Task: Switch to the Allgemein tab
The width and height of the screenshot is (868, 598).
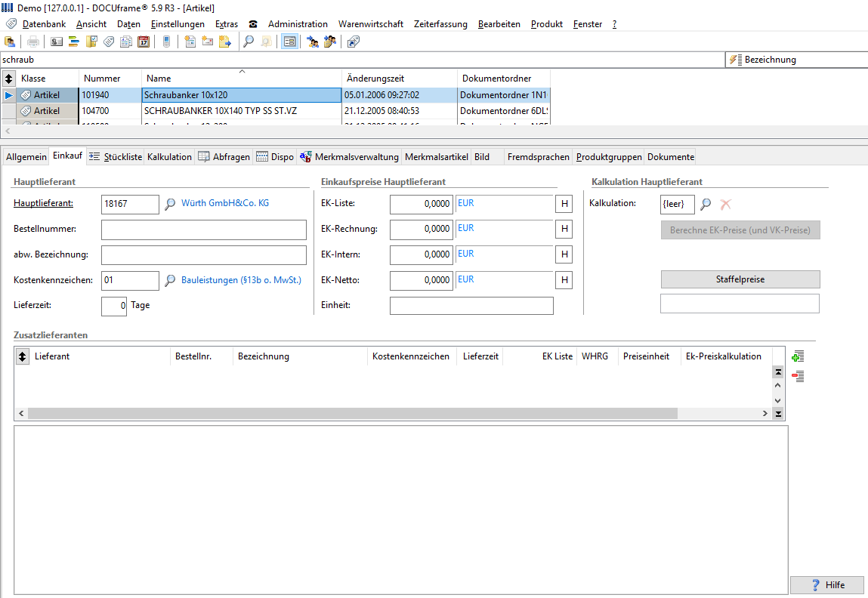Action: [x=26, y=157]
